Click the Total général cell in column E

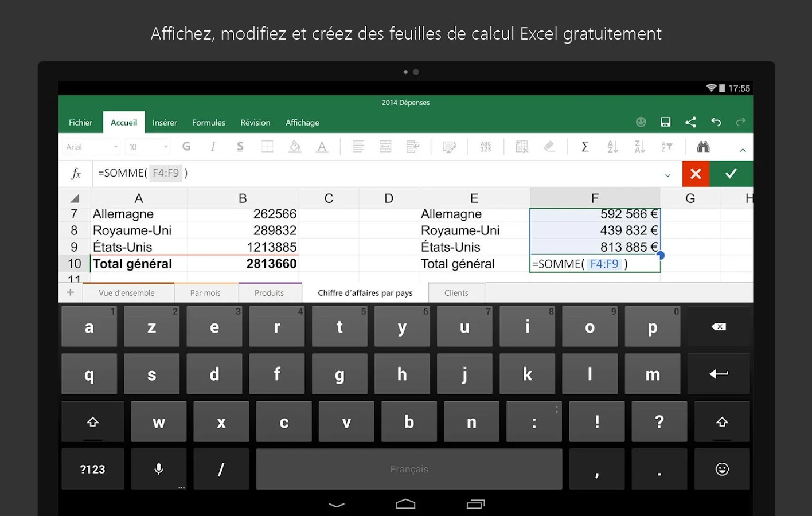click(x=474, y=264)
